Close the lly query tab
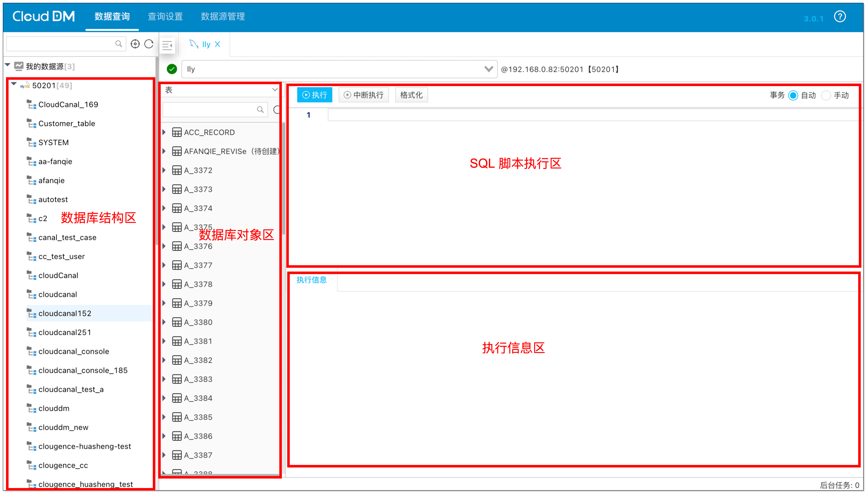The width and height of the screenshot is (868, 495). 218,44
